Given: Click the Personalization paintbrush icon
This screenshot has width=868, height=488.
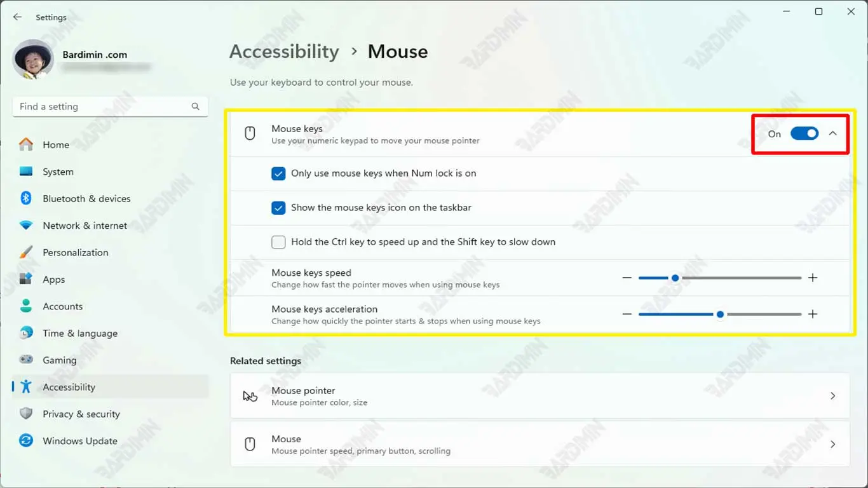Looking at the screenshot, I should [x=26, y=252].
